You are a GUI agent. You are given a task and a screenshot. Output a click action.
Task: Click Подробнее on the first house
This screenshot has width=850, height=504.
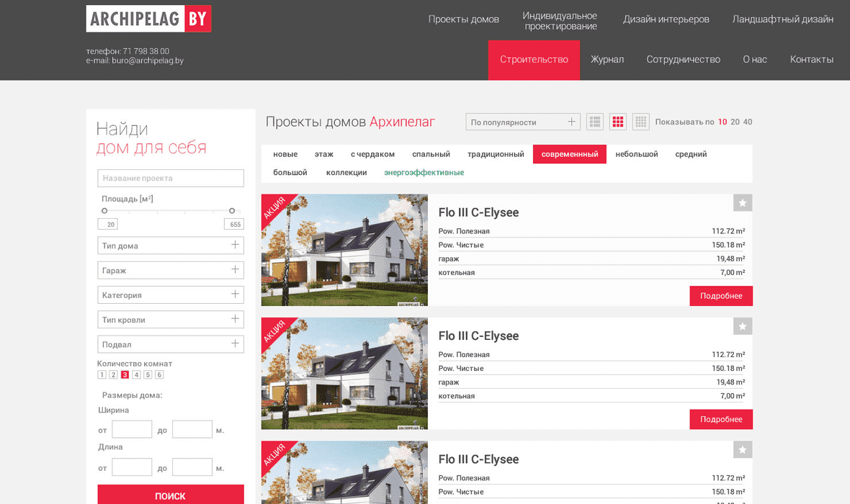(720, 296)
